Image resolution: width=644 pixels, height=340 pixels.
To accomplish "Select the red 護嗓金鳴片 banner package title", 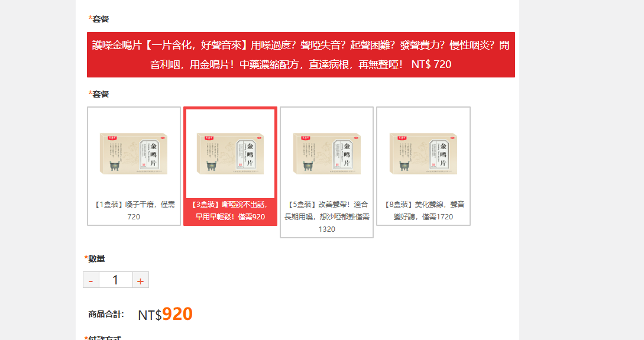I will pyautogui.click(x=300, y=54).
